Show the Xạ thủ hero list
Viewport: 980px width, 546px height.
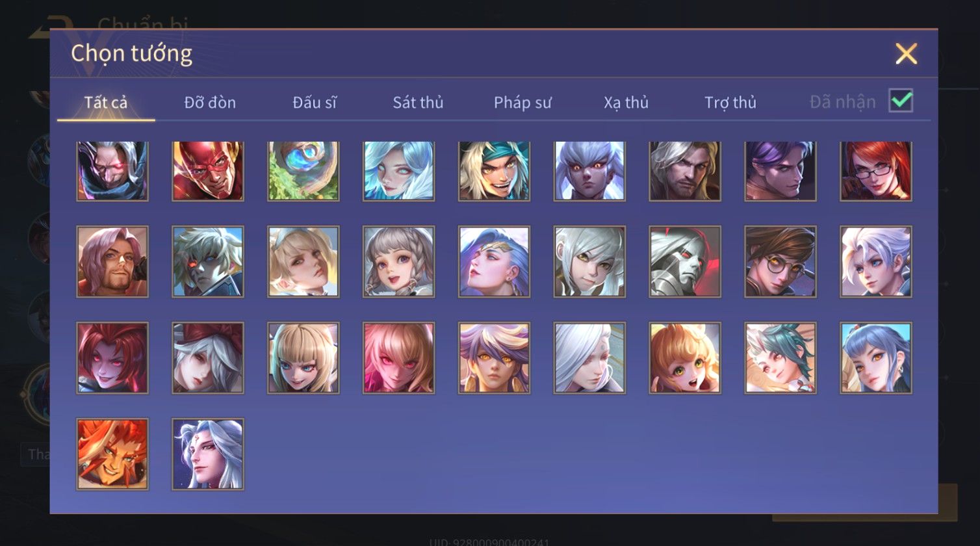tap(626, 103)
